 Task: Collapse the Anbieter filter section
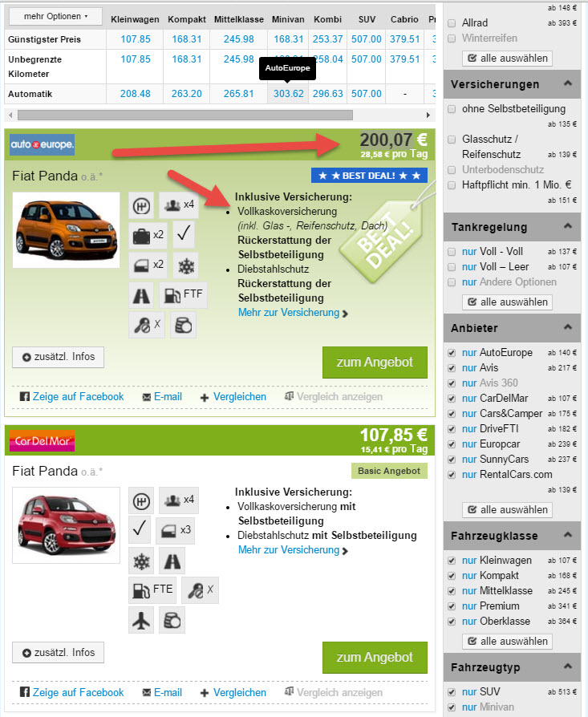click(568, 327)
